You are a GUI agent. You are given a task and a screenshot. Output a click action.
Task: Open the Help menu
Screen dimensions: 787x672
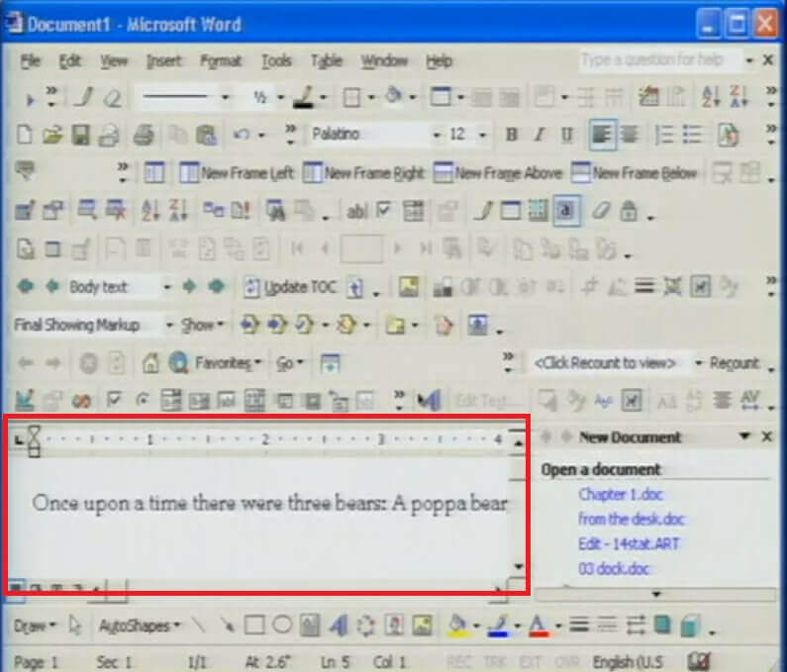[x=440, y=61]
